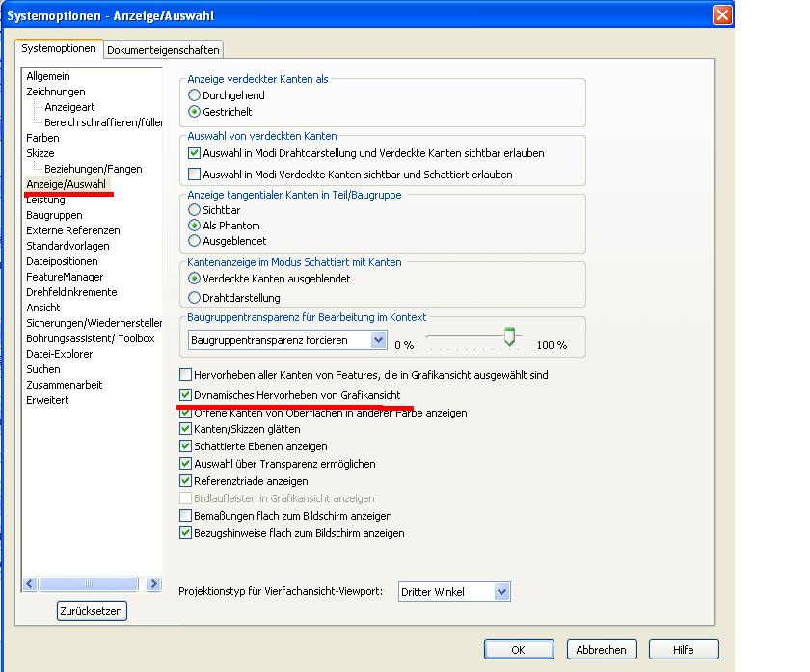Screen dimensions: 810x672
Task: Click the category list horizontal scrollbar thumb
Action: click(x=89, y=583)
